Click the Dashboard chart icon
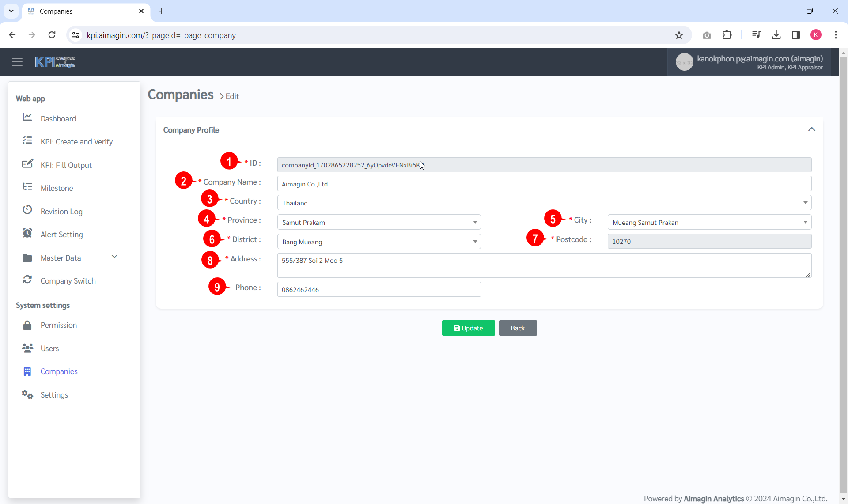 pos(27,117)
